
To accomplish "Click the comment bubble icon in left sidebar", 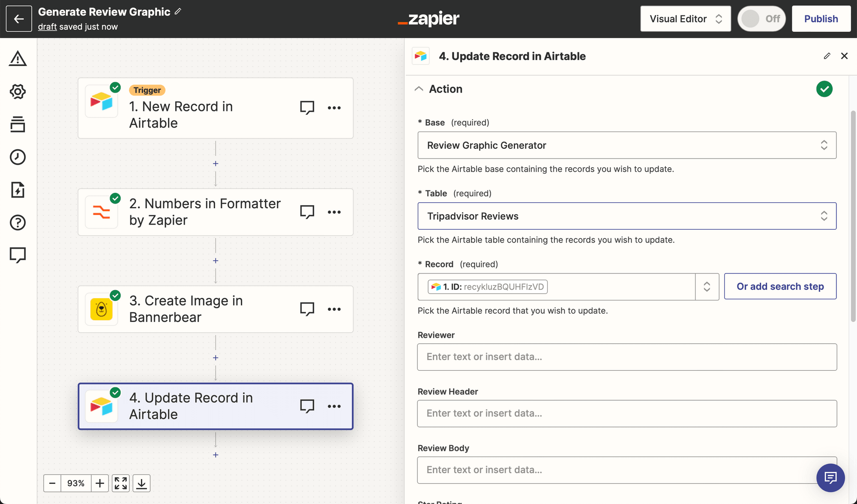I will [18, 255].
